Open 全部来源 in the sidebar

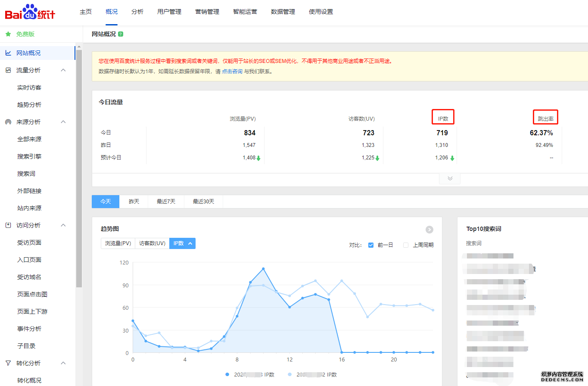[29, 139]
